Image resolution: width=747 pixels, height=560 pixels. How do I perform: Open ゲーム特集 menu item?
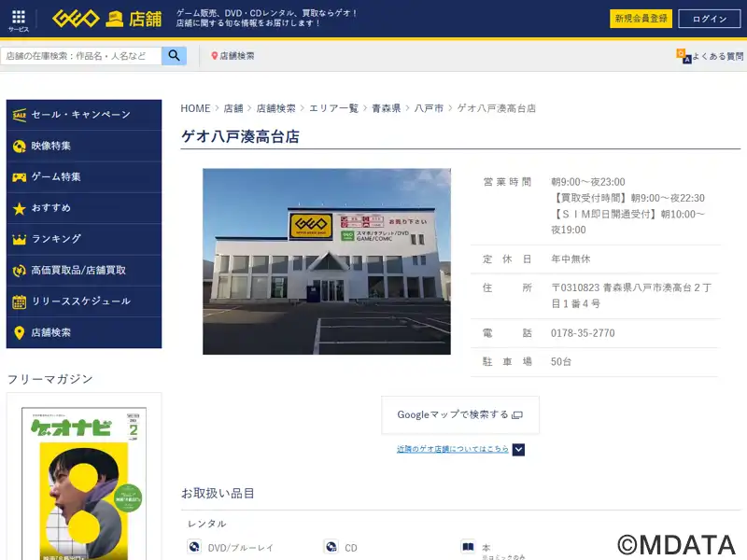tap(84, 177)
